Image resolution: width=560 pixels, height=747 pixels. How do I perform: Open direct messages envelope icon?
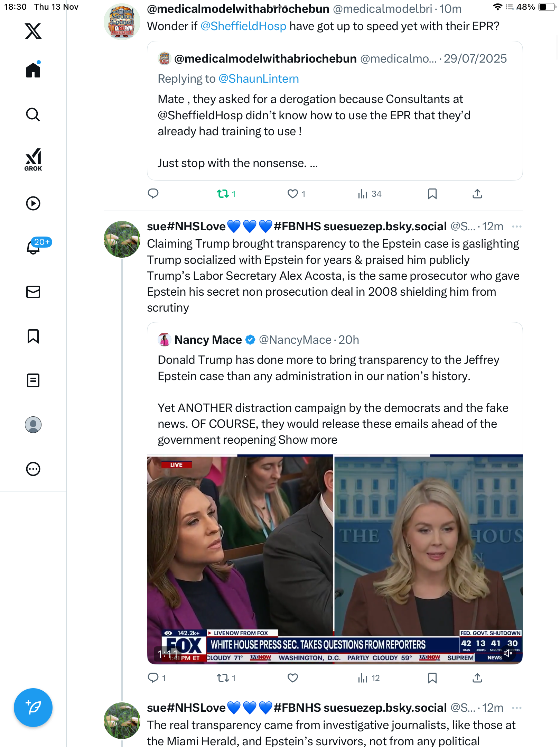[x=33, y=292]
